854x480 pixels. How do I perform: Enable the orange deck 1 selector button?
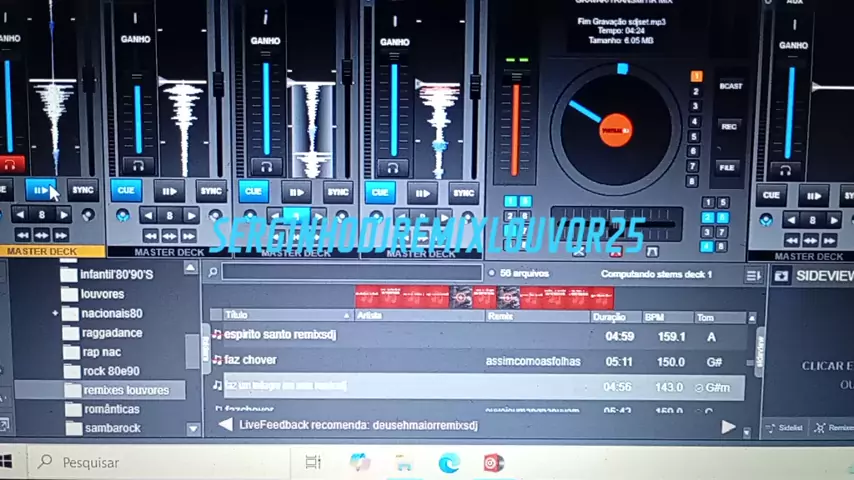pos(696,76)
